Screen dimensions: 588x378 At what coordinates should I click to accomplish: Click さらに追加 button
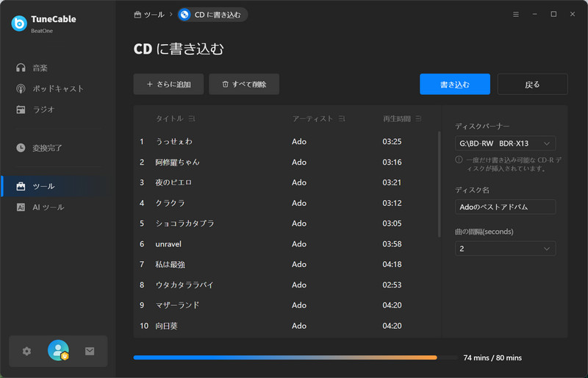click(x=169, y=84)
